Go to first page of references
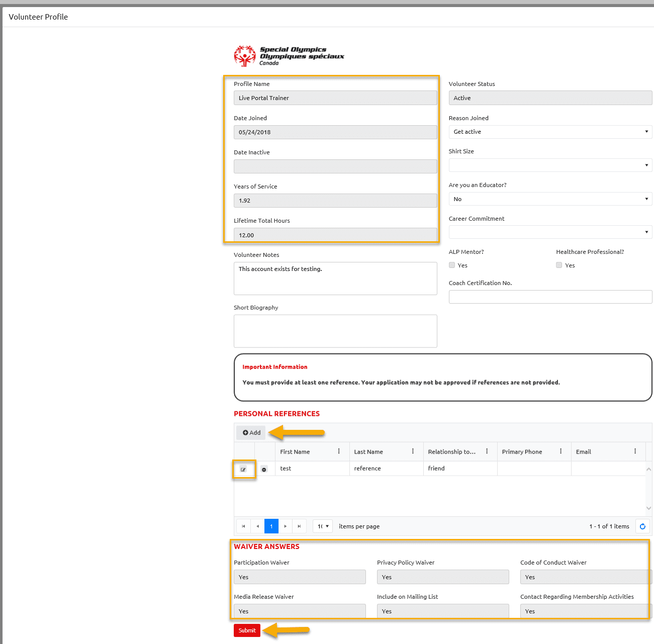 coord(243,526)
